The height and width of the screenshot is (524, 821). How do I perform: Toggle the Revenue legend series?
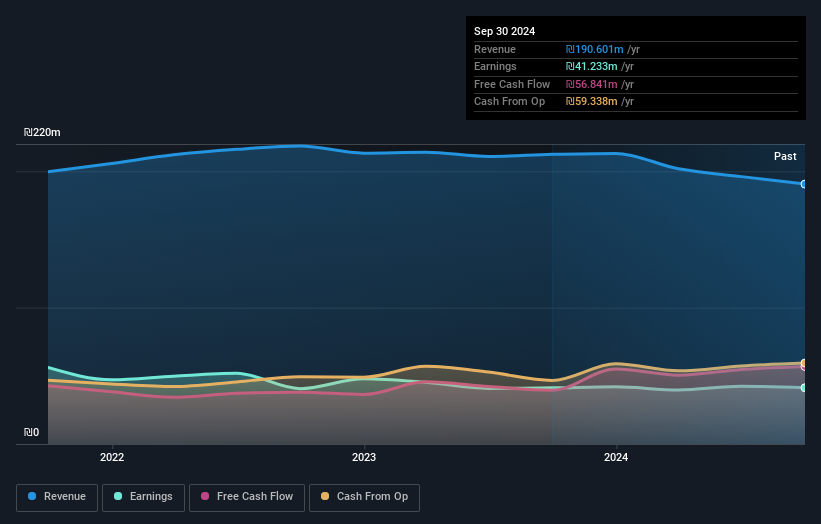(x=57, y=497)
